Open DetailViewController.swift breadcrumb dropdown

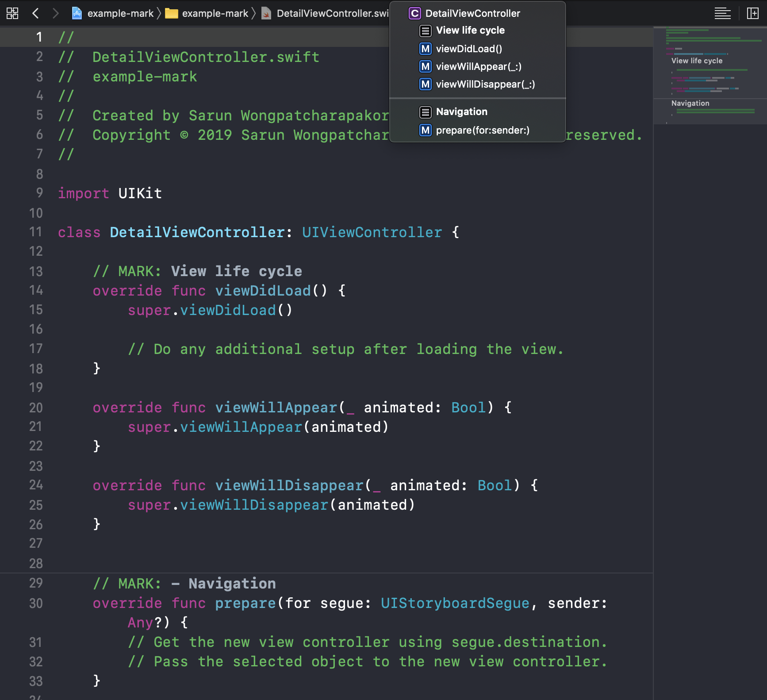[x=332, y=13]
